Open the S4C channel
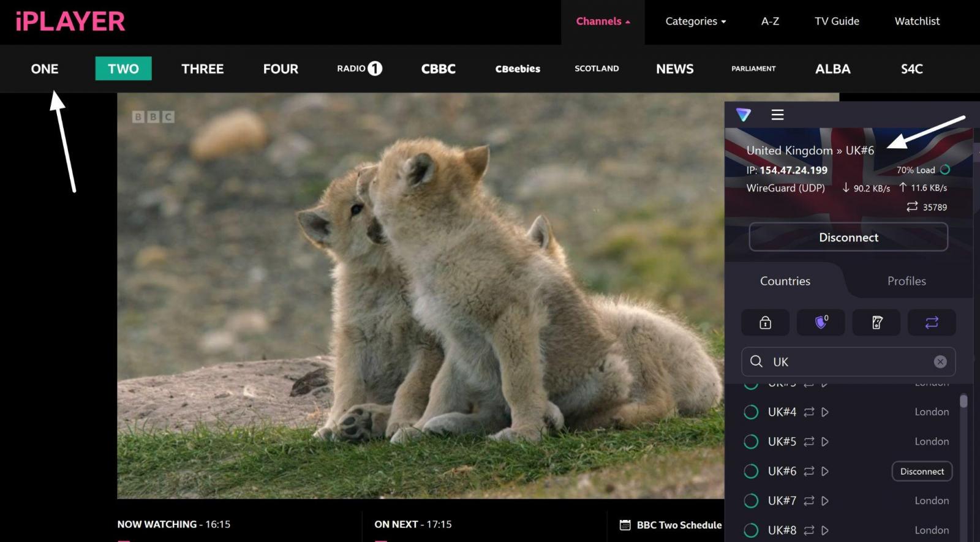 coord(911,69)
